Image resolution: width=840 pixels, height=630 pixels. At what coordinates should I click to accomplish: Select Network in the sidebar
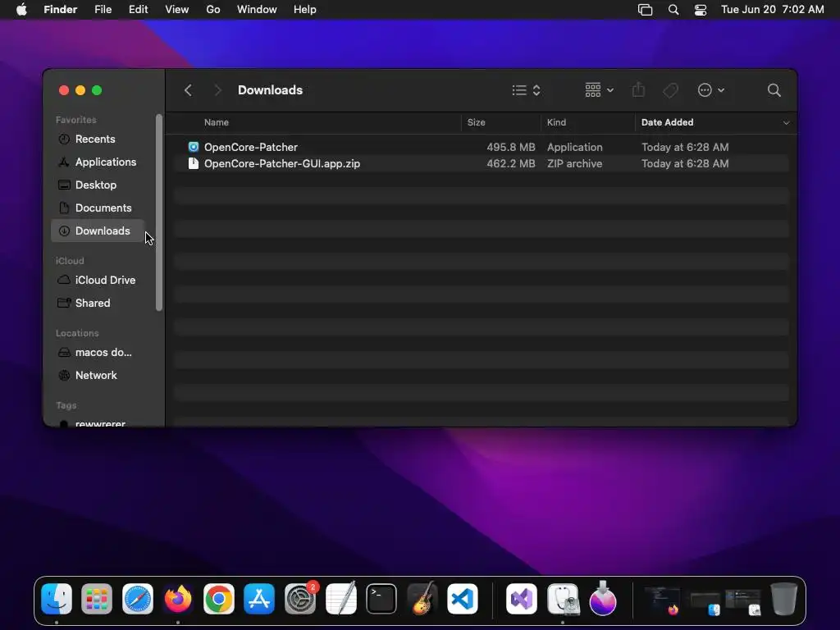(98, 376)
